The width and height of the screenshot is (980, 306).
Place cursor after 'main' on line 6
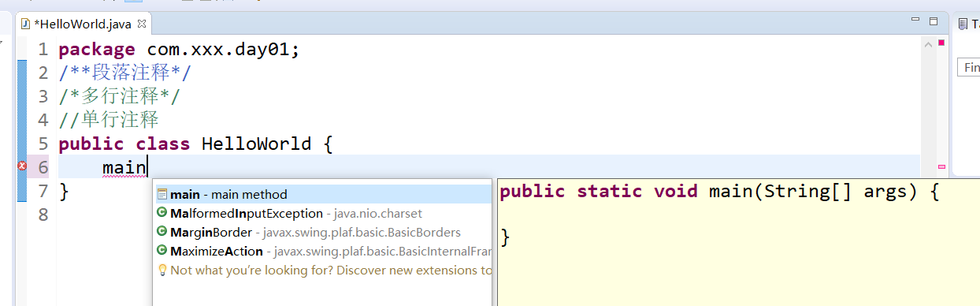click(148, 167)
